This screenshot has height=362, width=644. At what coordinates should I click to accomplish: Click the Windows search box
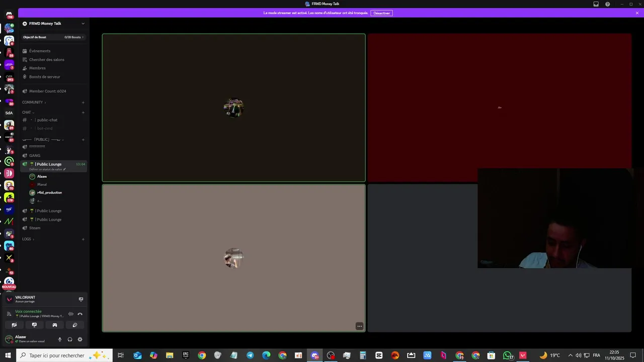(64, 355)
